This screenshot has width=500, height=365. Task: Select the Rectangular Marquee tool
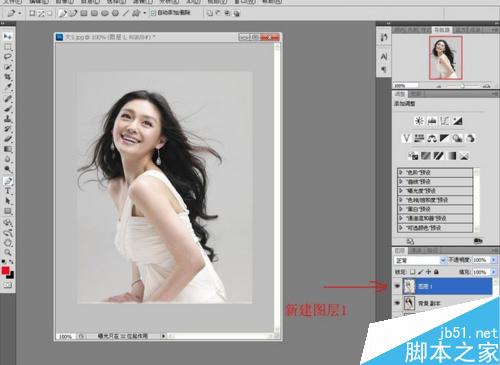coord(7,46)
